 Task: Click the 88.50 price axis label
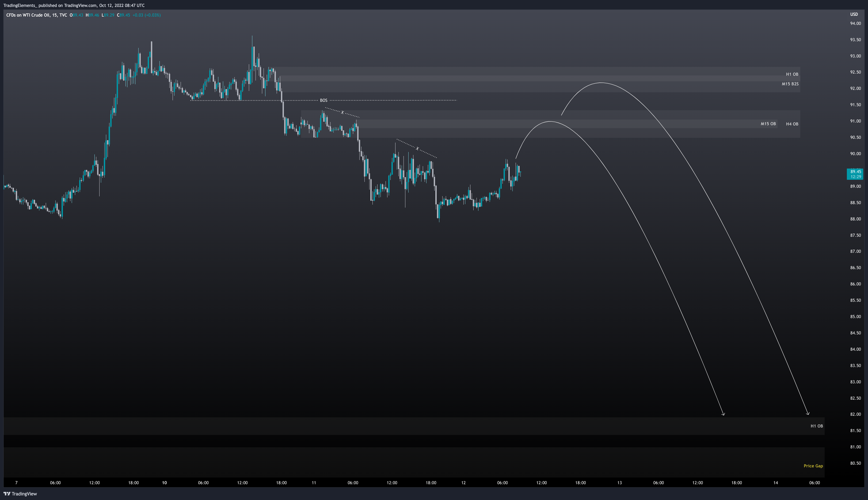[855, 203]
